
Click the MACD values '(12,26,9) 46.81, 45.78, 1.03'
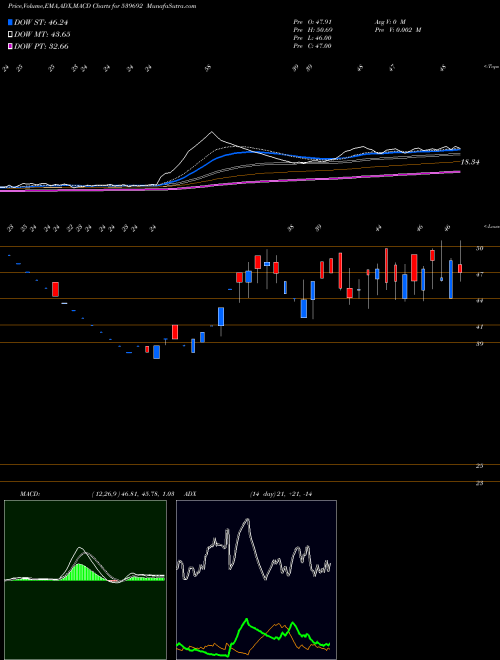[x=133, y=494]
